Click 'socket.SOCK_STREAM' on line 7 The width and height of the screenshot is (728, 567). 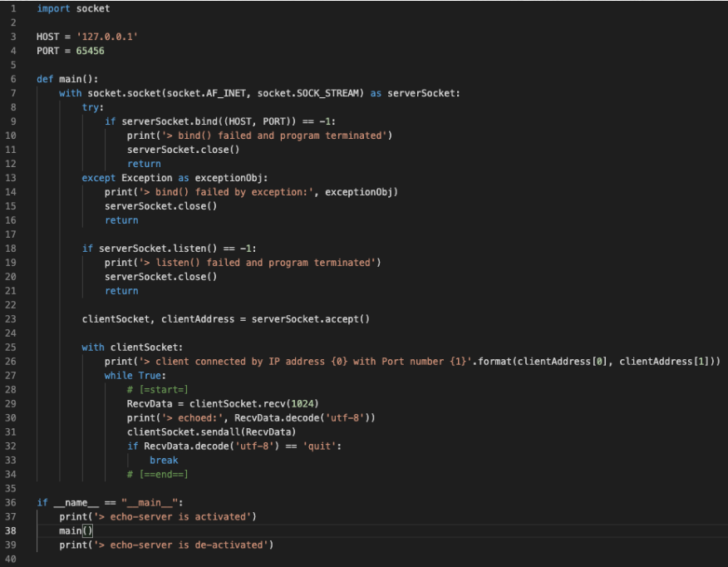pos(311,93)
